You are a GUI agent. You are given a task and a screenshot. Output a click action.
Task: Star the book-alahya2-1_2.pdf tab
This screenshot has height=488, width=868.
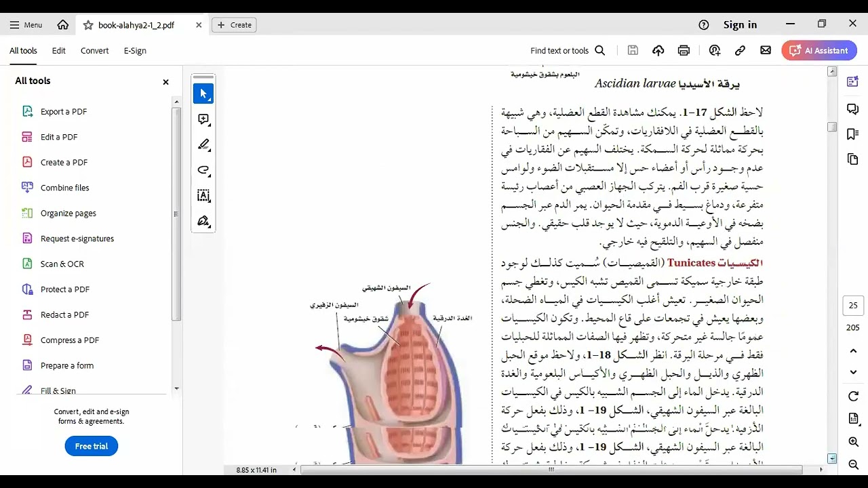[88, 24]
